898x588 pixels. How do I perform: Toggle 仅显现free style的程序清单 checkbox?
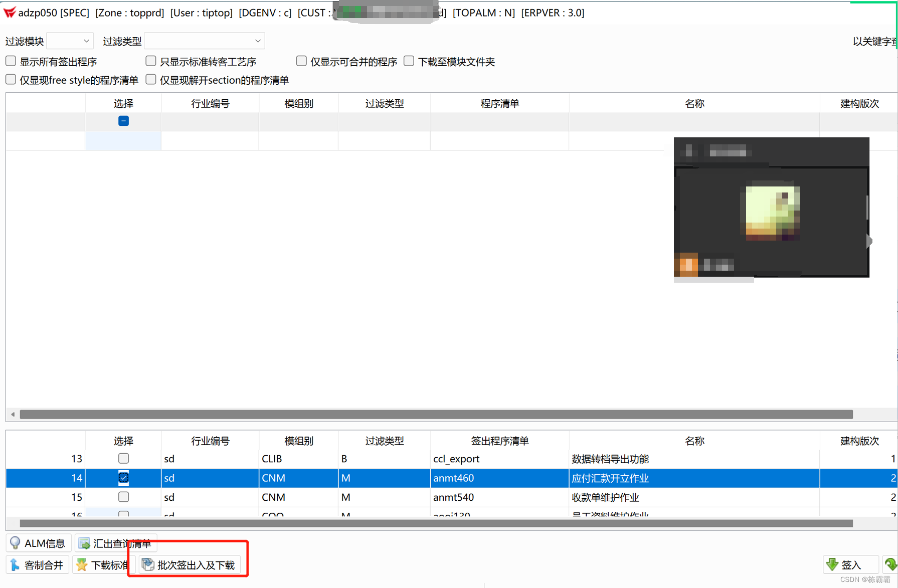click(x=11, y=80)
